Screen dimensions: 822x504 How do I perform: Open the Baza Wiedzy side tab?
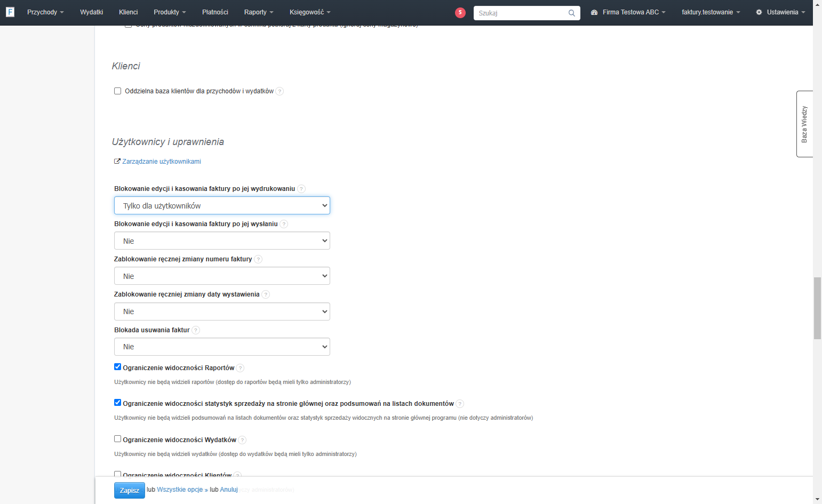click(804, 124)
